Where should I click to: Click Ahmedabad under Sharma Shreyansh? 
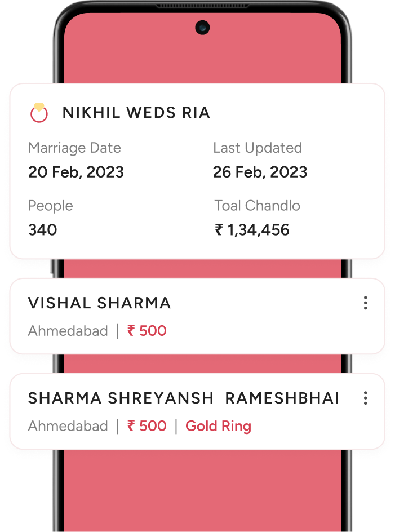(x=68, y=426)
